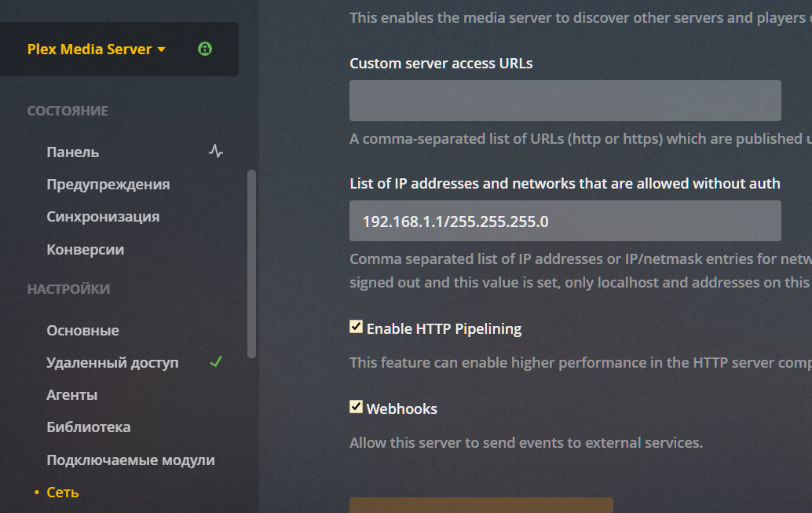The width and height of the screenshot is (812, 513).
Task: Select the Сеть settings item
Action: 63,493
